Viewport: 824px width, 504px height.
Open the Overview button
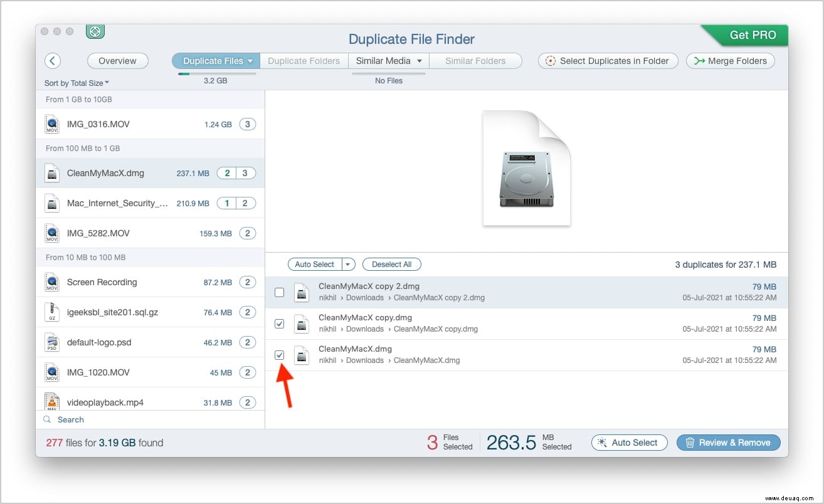point(117,61)
